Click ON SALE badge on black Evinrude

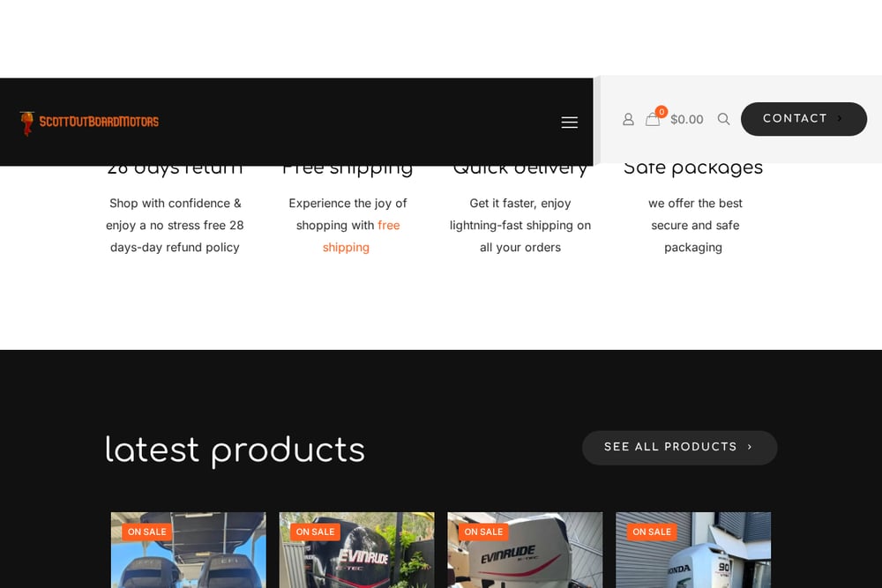[x=315, y=532]
